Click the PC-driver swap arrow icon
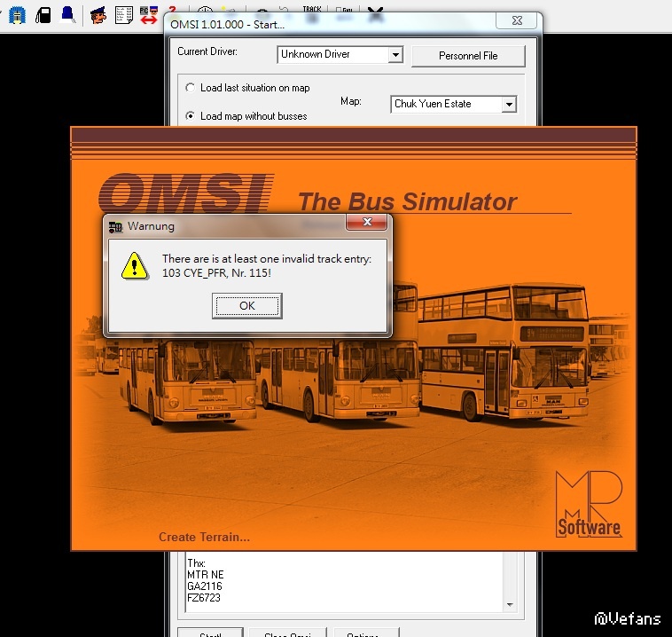 tap(149, 15)
